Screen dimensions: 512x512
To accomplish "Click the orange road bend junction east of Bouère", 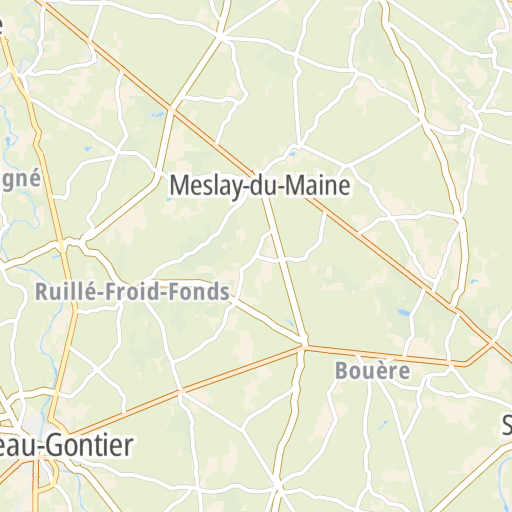I will click(465, 364).
